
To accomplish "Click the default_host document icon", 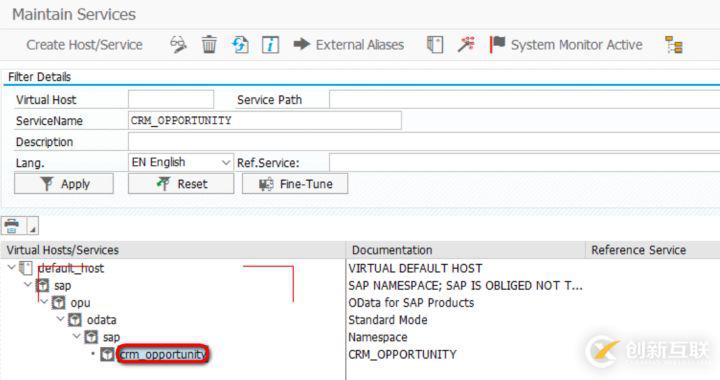I will [26, 268].
